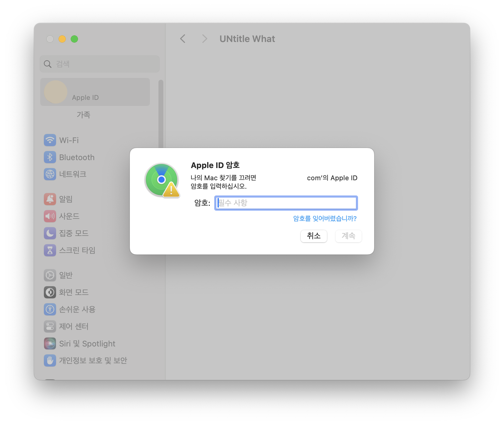Image resolution: width=504 pixels, height=425 pixels.
Task: Open the 화면 모드 icon
Action: click(50, 292)
